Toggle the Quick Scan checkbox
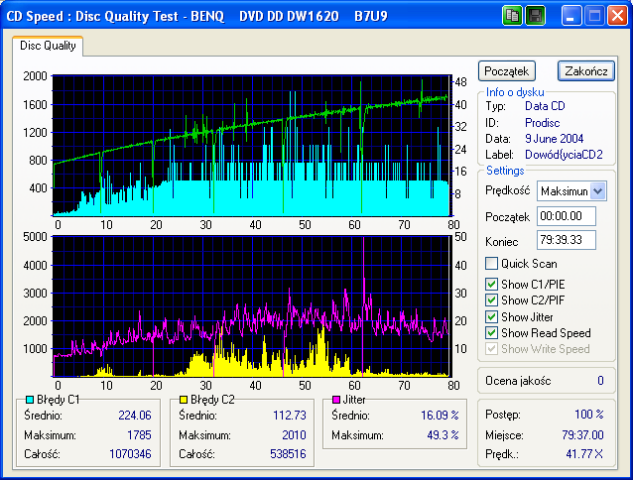Screen dimensions: 633x480 click(x=491, y=264)
